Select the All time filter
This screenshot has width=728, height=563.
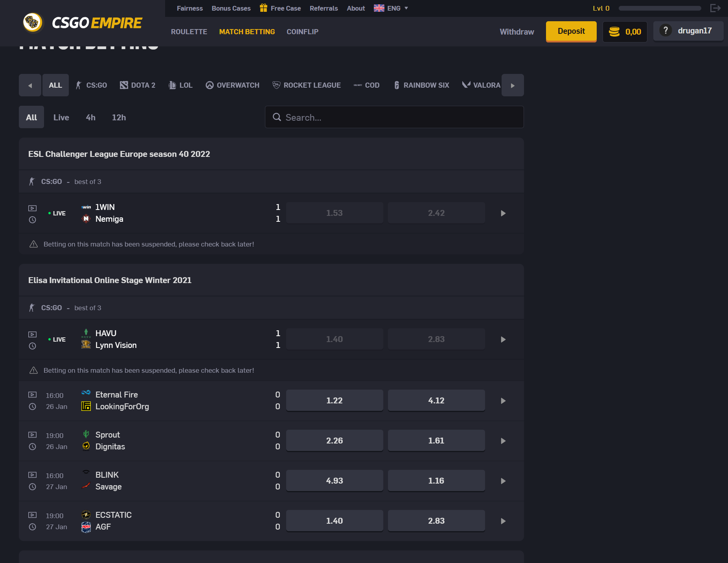[x=31, y=117]
